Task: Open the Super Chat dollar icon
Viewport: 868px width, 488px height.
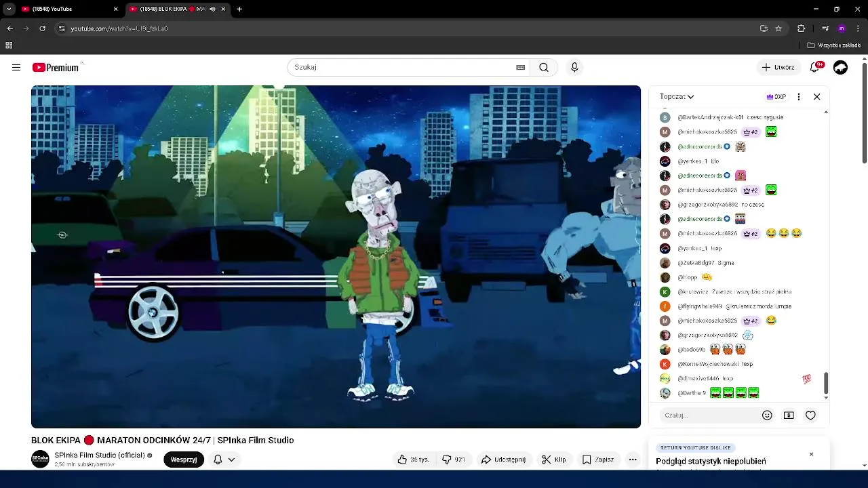Action: point(789,415)
